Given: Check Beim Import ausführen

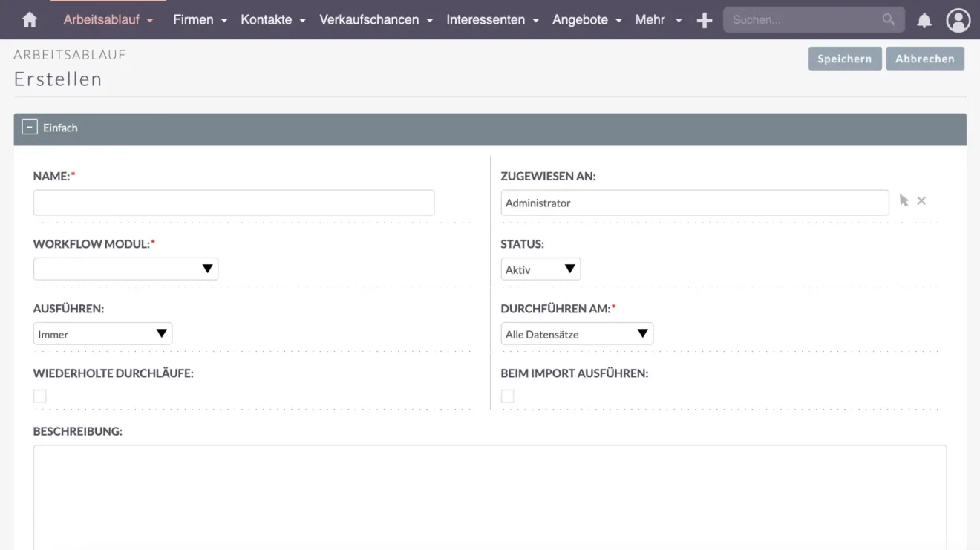Looking at the screenshot, I should (508, 396).
